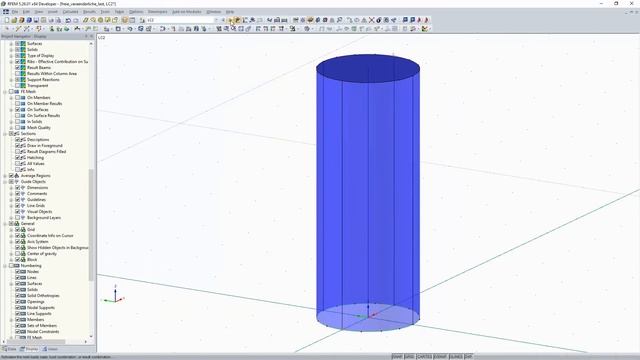The image size is (640, 360).
Task: Click the navigator scroll-down arrow
Action: (x=91, y=337)
